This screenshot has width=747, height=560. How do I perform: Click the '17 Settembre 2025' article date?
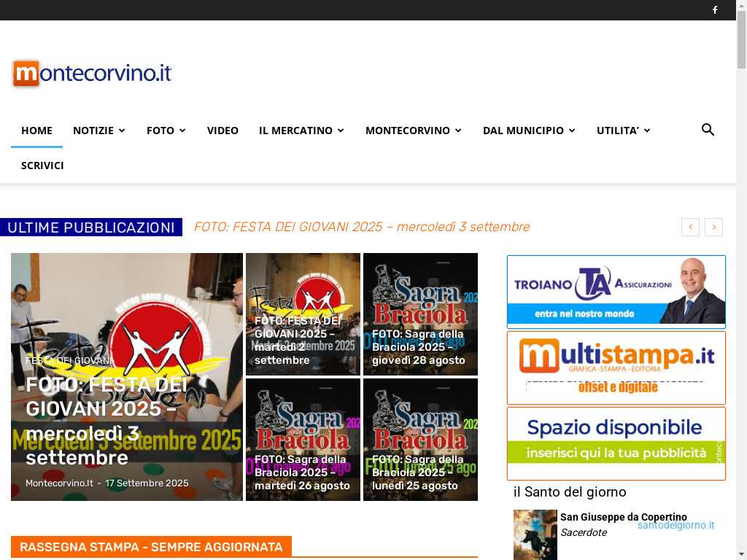point(146,483)
